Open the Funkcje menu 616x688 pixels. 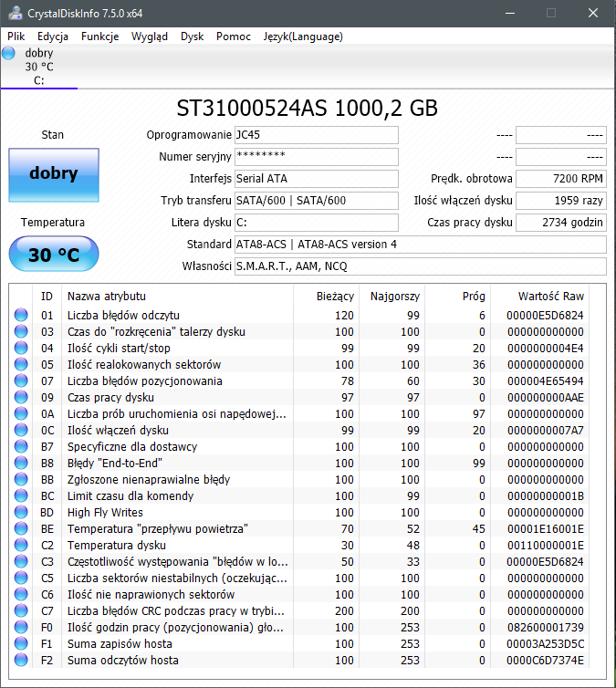coord(99,36)
